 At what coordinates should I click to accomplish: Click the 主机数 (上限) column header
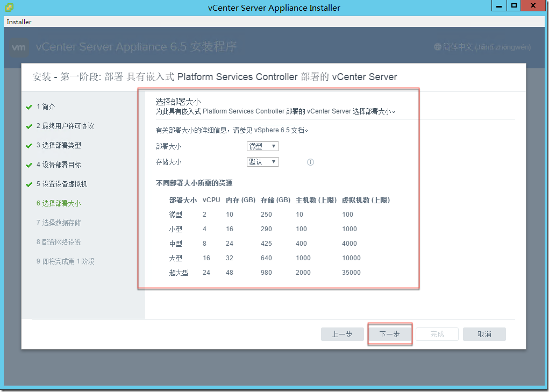(316, 200)
